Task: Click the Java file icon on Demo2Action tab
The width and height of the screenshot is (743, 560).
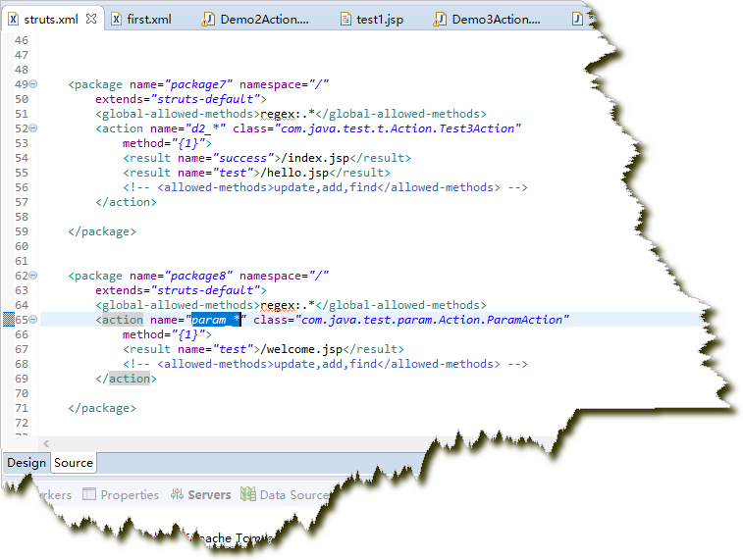Action: 208,20
